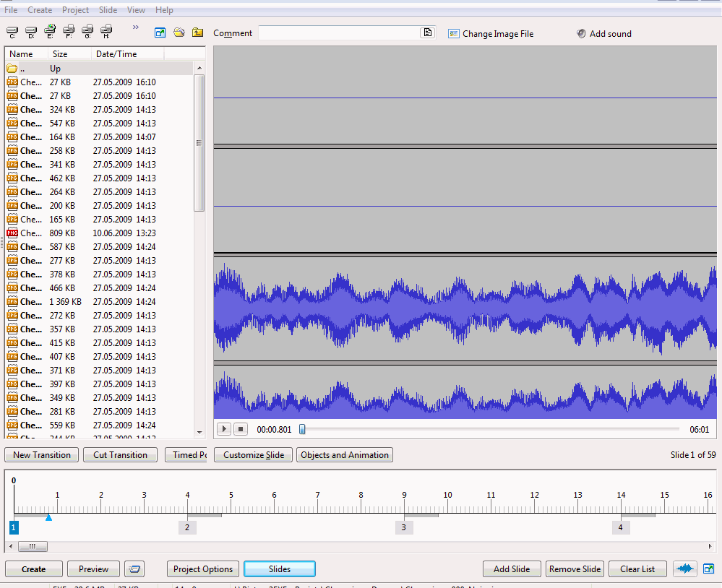Click the waveform icon at bottom right
Image resolution: width=722 pixels, height=588 pixels.
click(685, 568)
